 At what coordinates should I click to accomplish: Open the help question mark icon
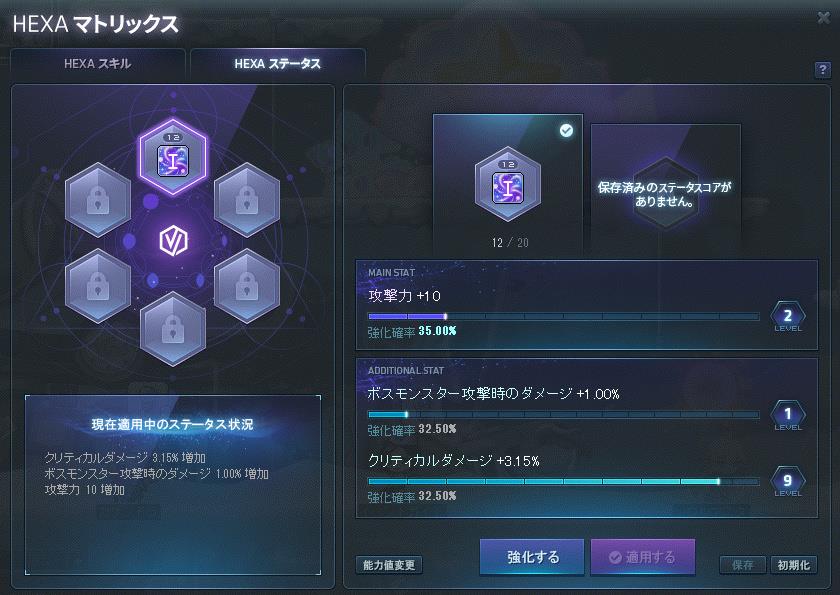822,70
